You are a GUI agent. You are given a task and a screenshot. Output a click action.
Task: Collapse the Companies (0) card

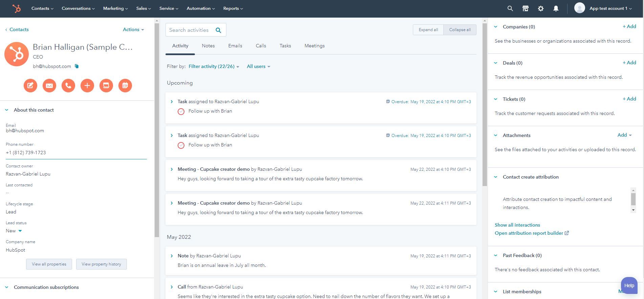tap(496, 27)
